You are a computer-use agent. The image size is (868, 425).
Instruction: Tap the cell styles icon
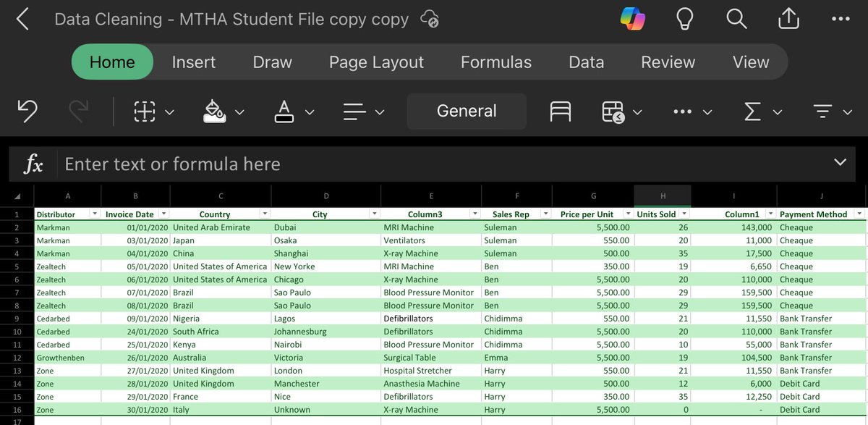click(561, 111)
